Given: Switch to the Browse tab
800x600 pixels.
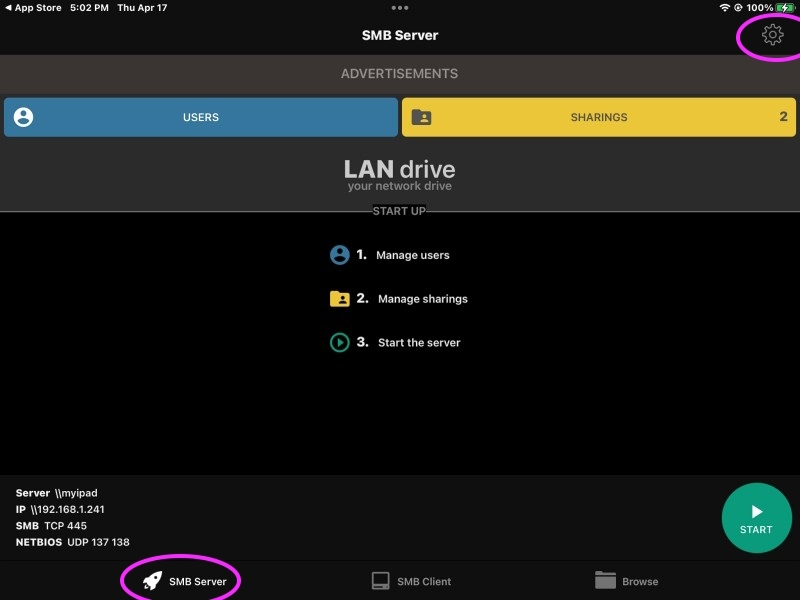Looking at the screenshot, I should click(626, 581).
